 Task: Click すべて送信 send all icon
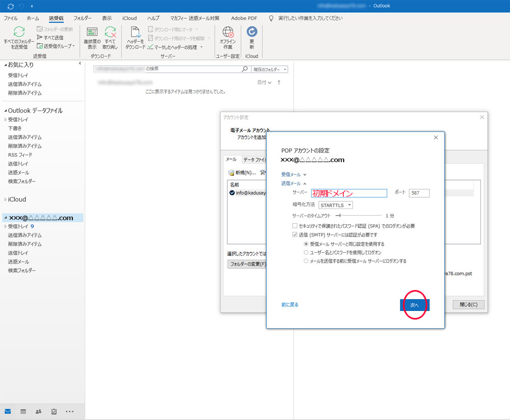coord(40,37)
